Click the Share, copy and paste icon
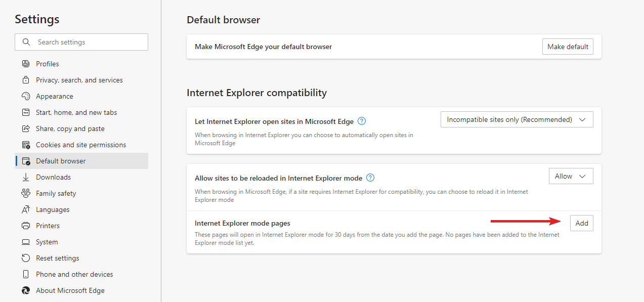The height and width of the screenshot is (302, 644). pos(26,128)
